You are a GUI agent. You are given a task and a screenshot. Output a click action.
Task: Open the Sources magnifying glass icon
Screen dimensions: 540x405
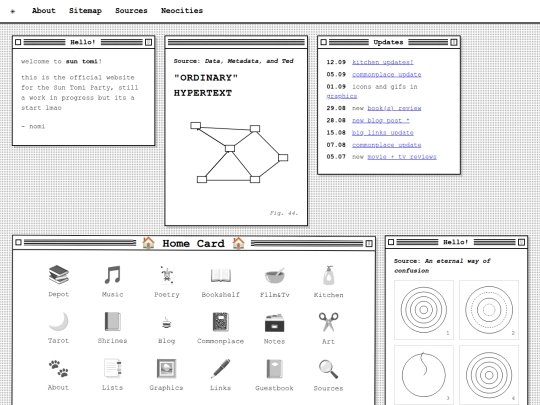tap(328, 369)
